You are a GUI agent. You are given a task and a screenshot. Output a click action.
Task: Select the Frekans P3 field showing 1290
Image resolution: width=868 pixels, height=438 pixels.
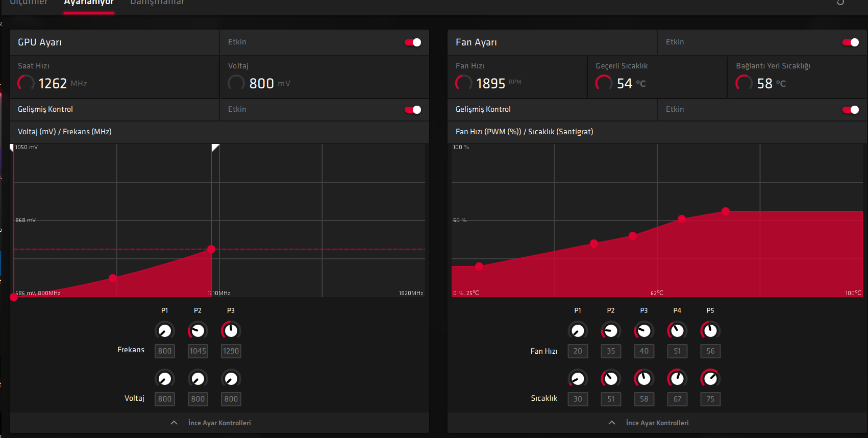(231, 351)
